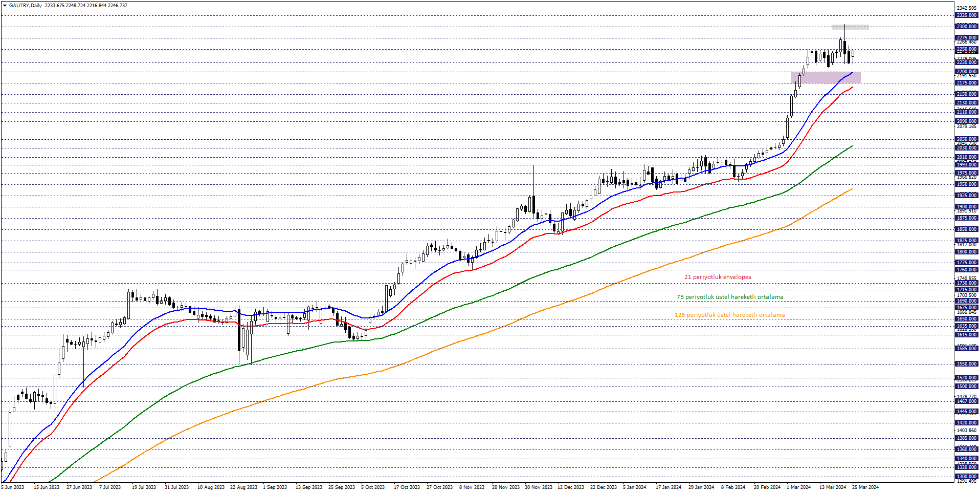Click the 19 Jul 2023 date label
Screen dimensions: 980x493
(144, 487)
